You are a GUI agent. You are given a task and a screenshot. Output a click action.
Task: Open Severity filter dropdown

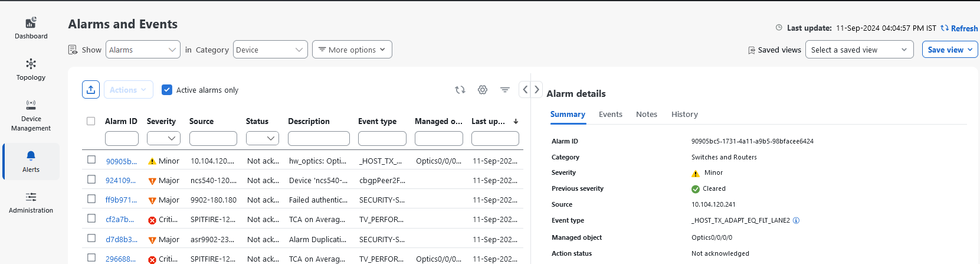pyautogui.click(x=163, y=138)
